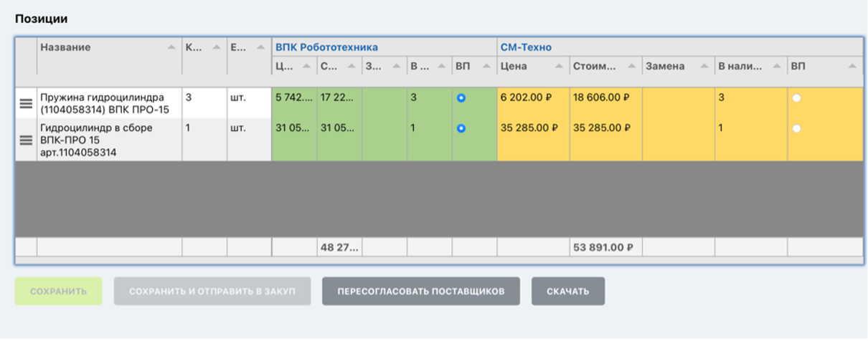This screenshot has width=868, height=341.
Task: Click Пересогласовать поставщиков button
Action: [x=420, y=292]
